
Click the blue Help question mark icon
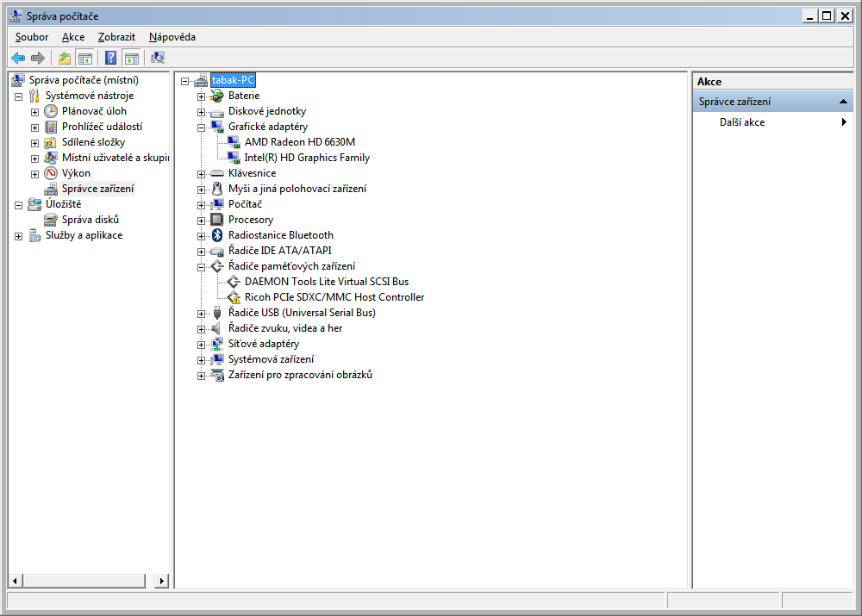point(110,58)
